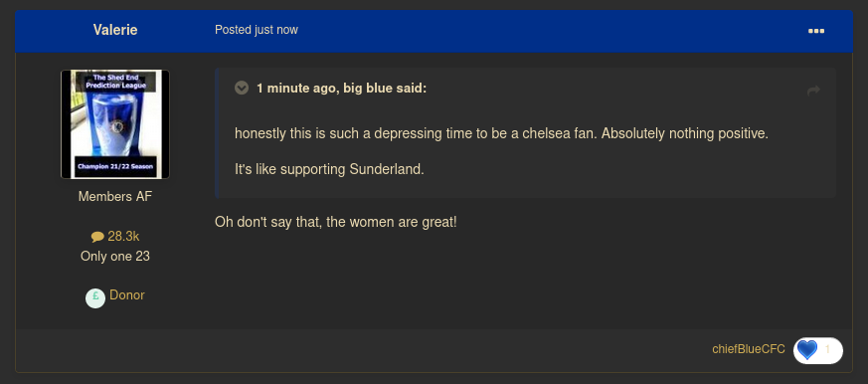The width and height of the screenshot is (868, 384).
Task: Collapse the big blue quote chevron
Action: [x=242, y=89]
